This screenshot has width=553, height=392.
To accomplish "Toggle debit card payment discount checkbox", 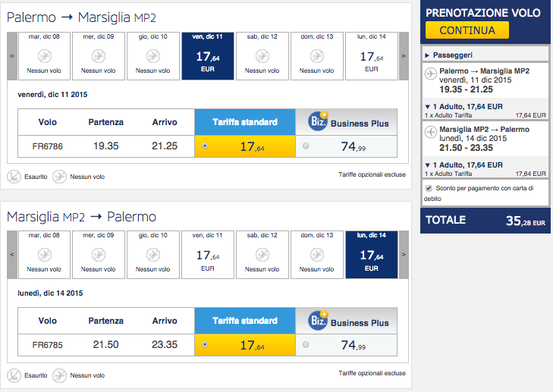I will 429,188.
